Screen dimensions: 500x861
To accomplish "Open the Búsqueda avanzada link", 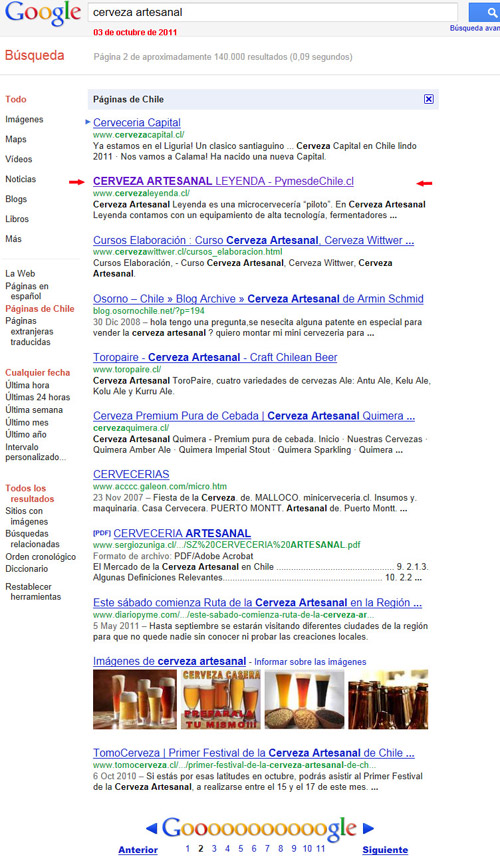I will 475,28.
